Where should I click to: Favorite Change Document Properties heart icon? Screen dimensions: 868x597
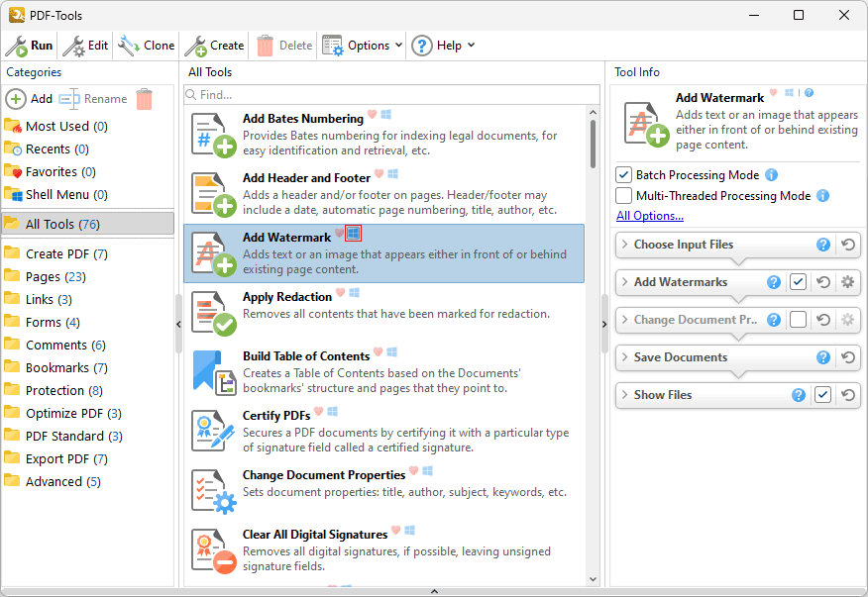(x=413, y=471)
